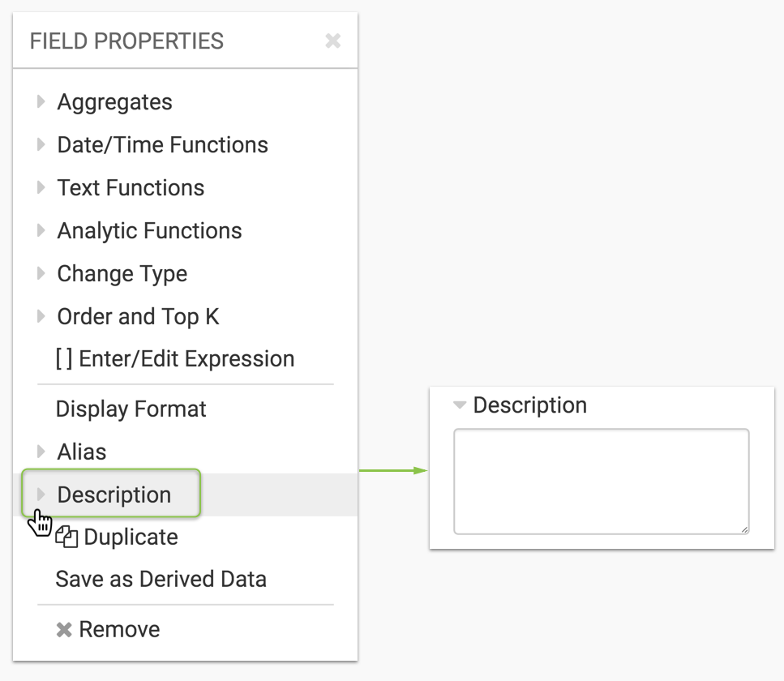Open the Display Format option
The width and height of the screenshot is (784, 681).
[x=131, y=409]
